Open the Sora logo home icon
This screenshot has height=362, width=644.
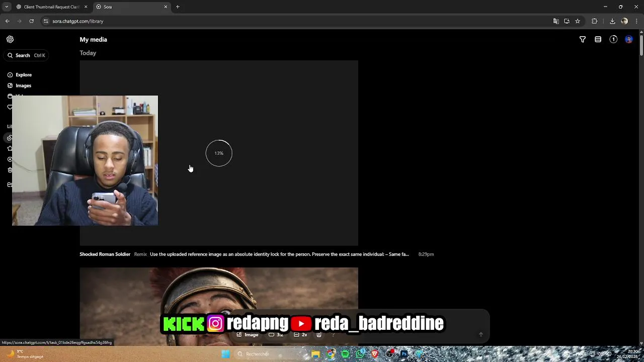[10, 39]
